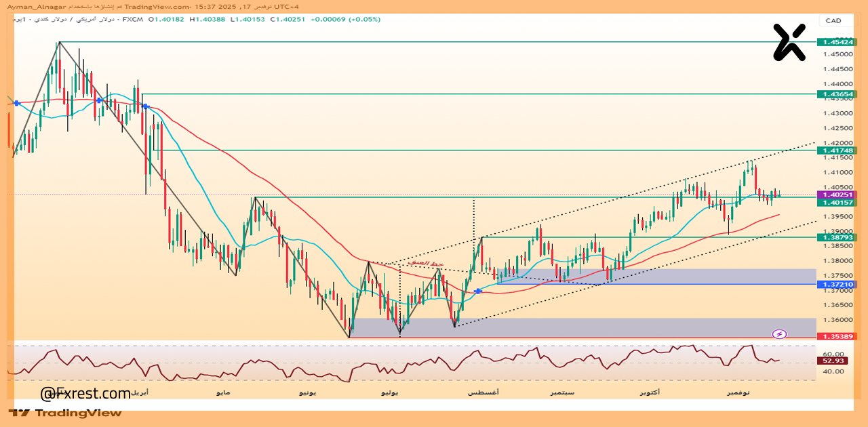Click the نوفمبر month label on the time axis

738,392
